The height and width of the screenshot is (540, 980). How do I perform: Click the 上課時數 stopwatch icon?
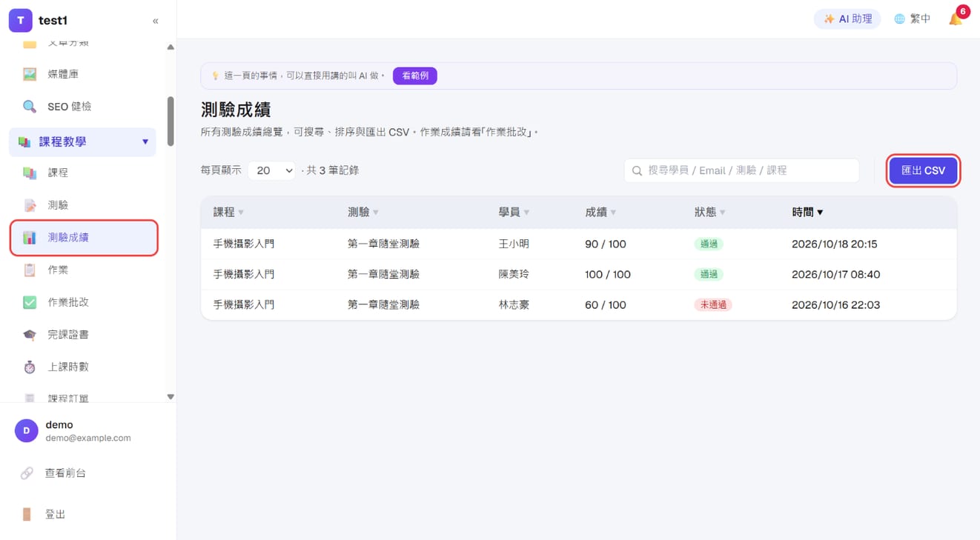tap(30, 367)
